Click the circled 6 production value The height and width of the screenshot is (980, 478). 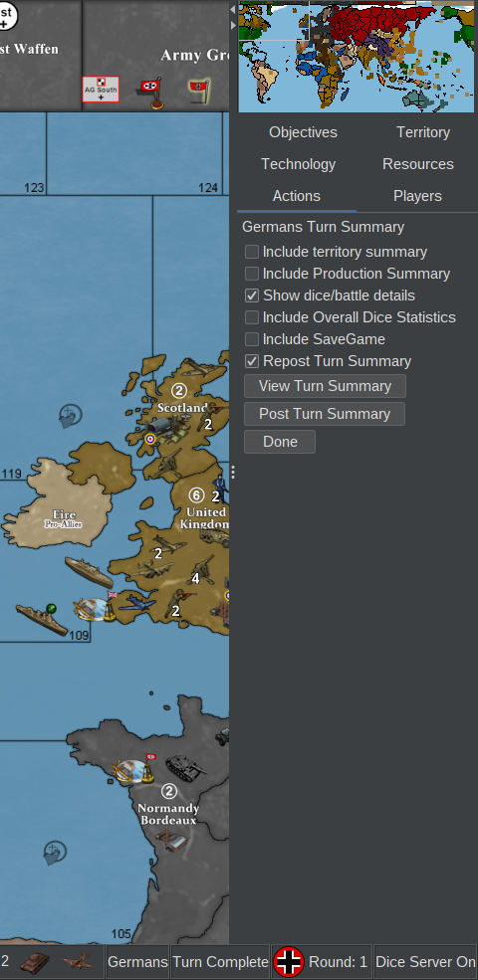point(196,495)
